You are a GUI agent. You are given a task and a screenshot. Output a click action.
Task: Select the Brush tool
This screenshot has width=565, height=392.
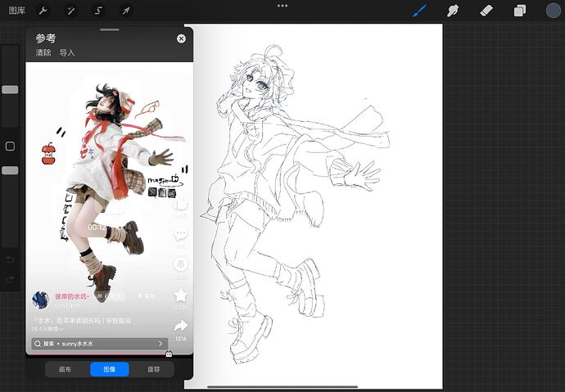(x=419, y=11)
